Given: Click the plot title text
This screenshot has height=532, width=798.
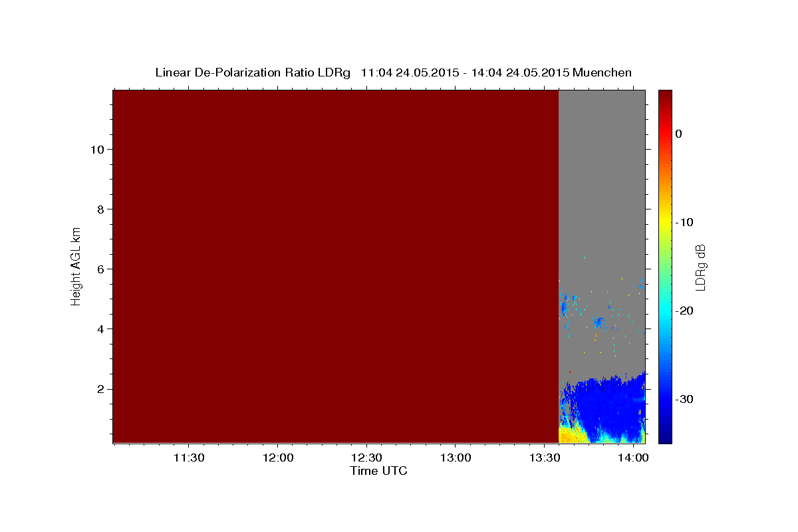Looking at the screenshot, I should (393, 72).
